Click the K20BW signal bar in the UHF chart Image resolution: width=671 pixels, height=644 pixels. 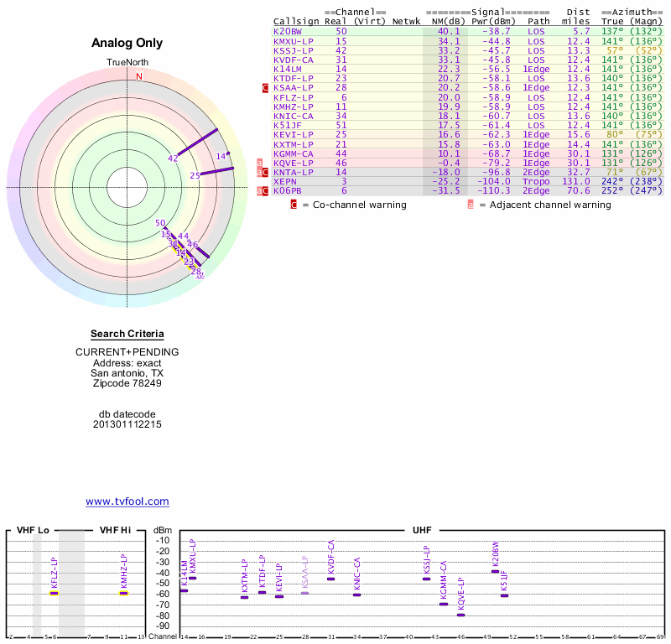pyautogui.click(x=495, y=571)
